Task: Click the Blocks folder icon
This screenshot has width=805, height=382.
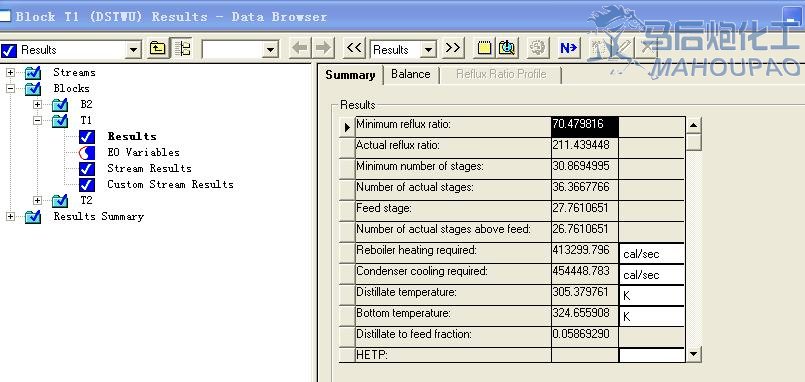Action: 33,88
